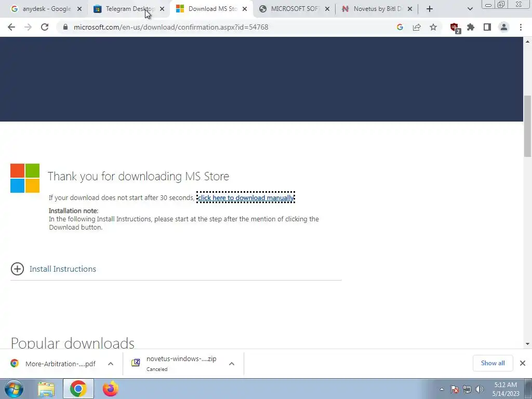Image resolution: width=532 pixels, height=399 pixels.
Task: Click the taskbar clock showing 5:12 AM
Action: [x=506, y=389]
